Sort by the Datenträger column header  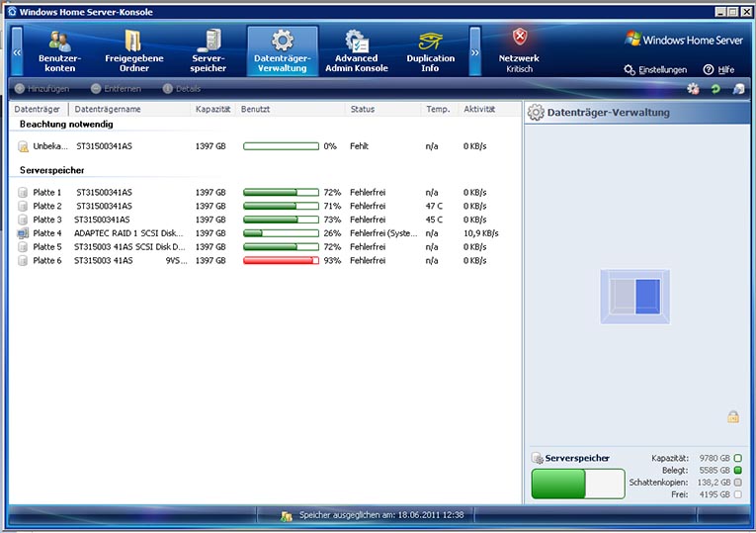click(x=38, y=110)
